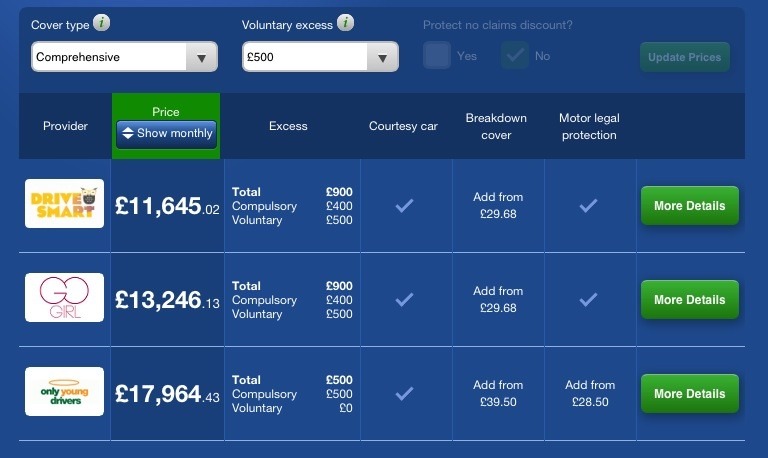Click the Go Girl provider logo
This screenshot has width=768, height=458.
[x=65, y=298]
